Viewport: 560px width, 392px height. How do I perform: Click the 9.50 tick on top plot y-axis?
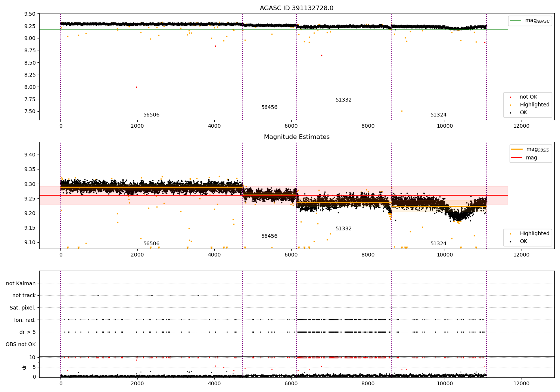click(x=29, y=14)
